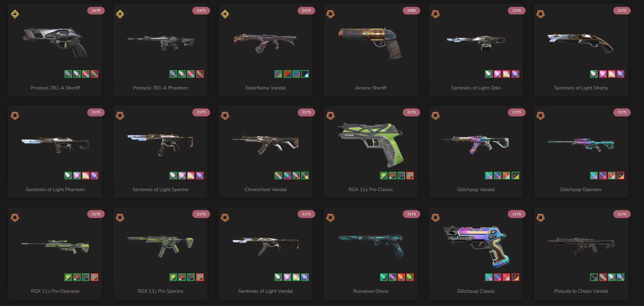644x306 pixels.
Task: Click the tier icon on RGX 11z Pro Operator
Action: 15,218
